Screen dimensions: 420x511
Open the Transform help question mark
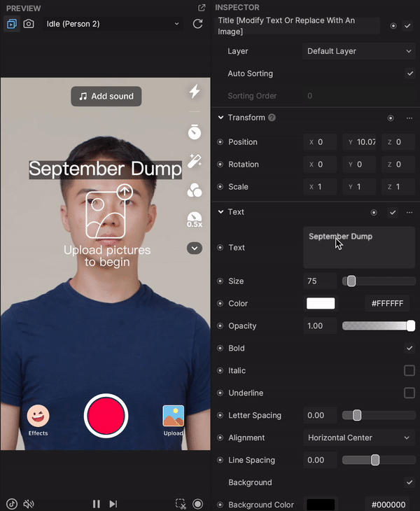pos(272,118)
